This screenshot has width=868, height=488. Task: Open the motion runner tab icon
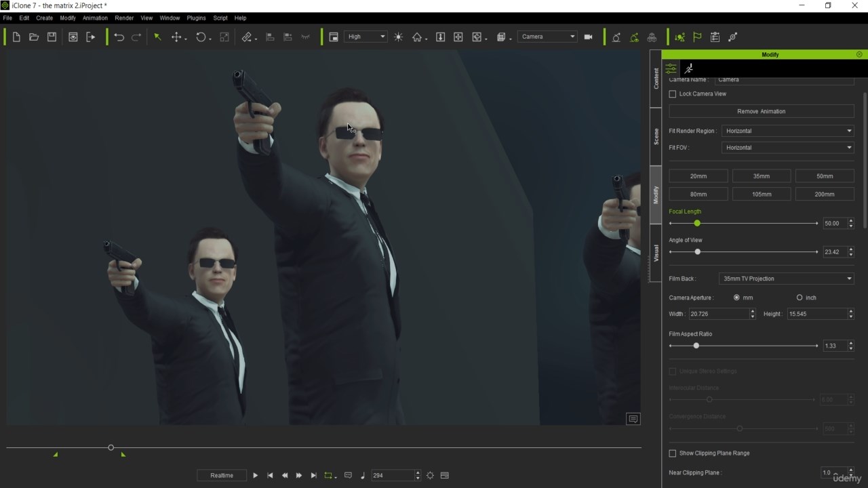coord(688,68)
